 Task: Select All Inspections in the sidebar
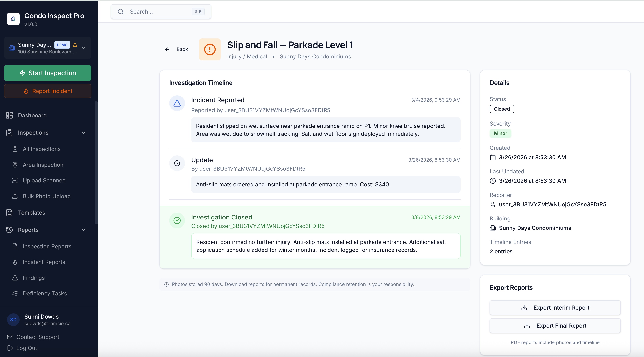click(x=41, y=149)
